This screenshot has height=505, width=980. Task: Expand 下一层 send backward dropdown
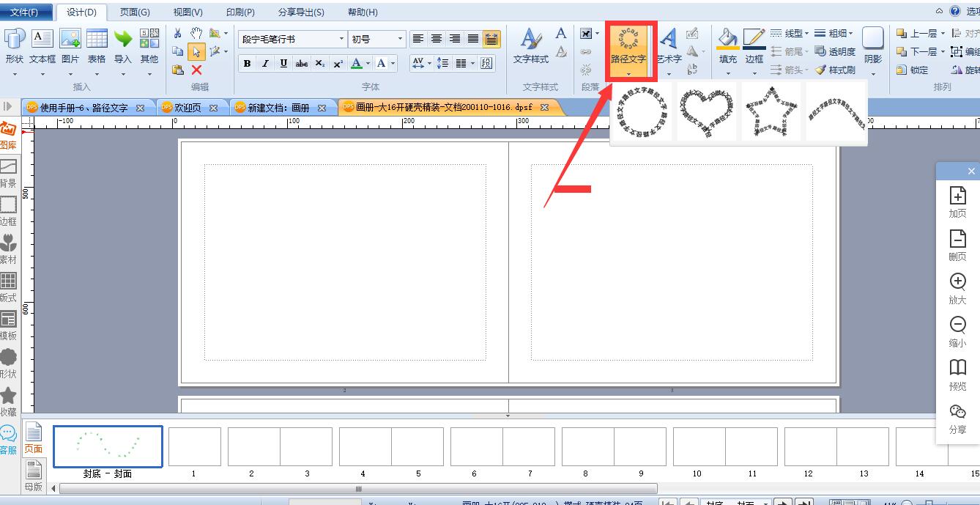click(943, 51)
